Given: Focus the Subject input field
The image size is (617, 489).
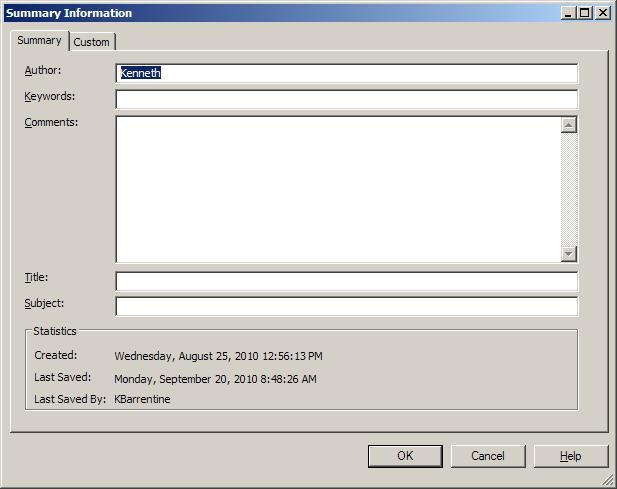Looking at the screenshot, I should 347,306.
